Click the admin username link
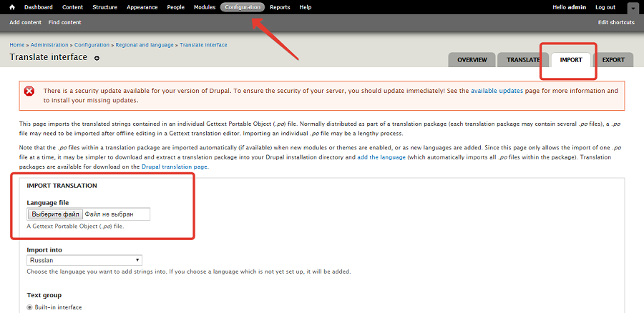The width and height of the screenshot is (644, 313). (x=577, y=7)
